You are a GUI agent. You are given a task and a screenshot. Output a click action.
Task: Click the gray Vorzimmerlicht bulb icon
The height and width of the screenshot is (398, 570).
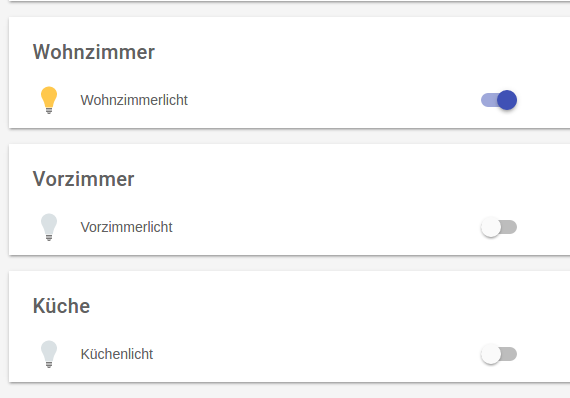(49, 227)
